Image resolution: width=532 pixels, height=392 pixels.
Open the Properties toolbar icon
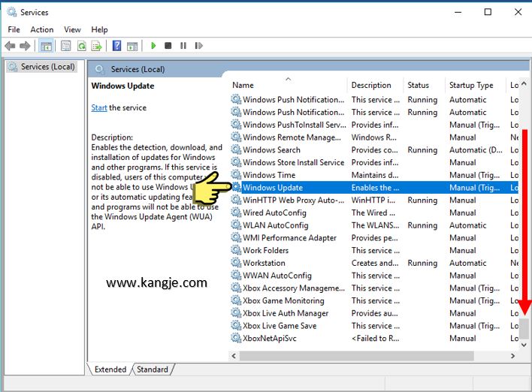point(66,46)
